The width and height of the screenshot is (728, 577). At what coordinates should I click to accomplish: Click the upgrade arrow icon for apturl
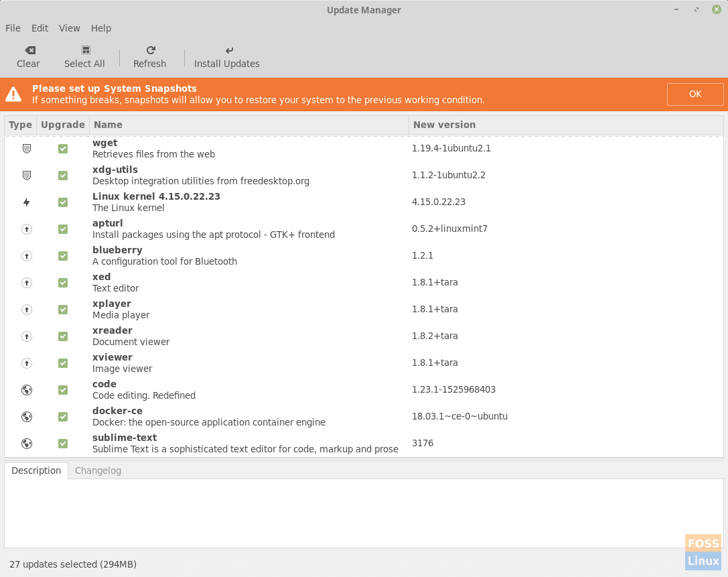pyautogui.click(x=27, y=229)
